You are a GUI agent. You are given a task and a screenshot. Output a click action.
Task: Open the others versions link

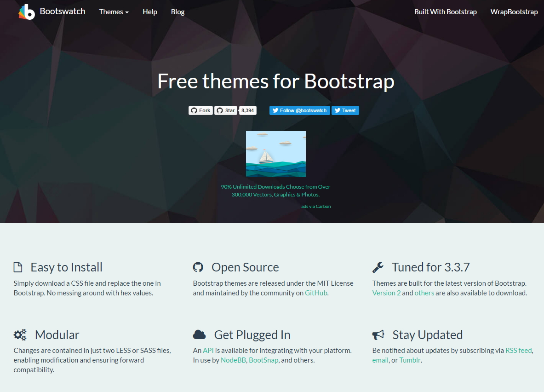424,293
